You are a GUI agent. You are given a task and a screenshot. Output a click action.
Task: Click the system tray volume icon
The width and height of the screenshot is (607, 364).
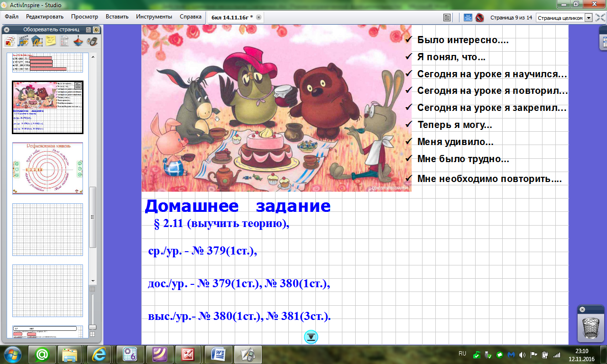(522, 355)
